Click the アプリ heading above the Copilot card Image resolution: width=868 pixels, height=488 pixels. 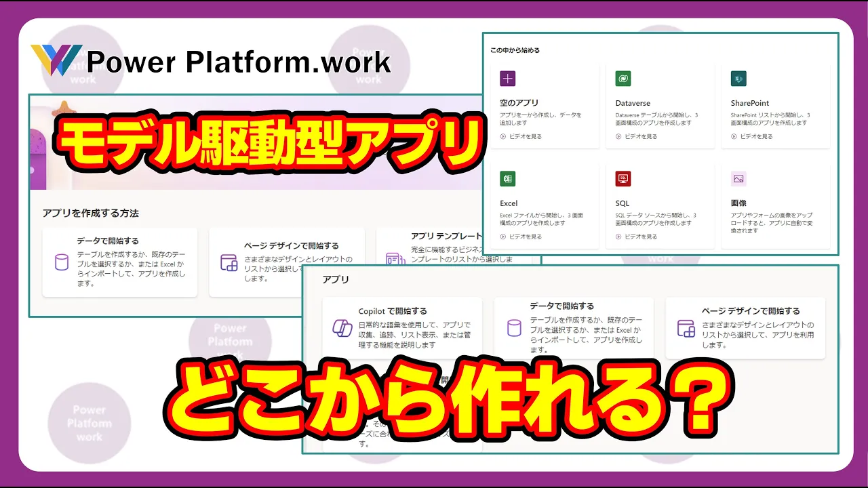[x=336, y=279]
